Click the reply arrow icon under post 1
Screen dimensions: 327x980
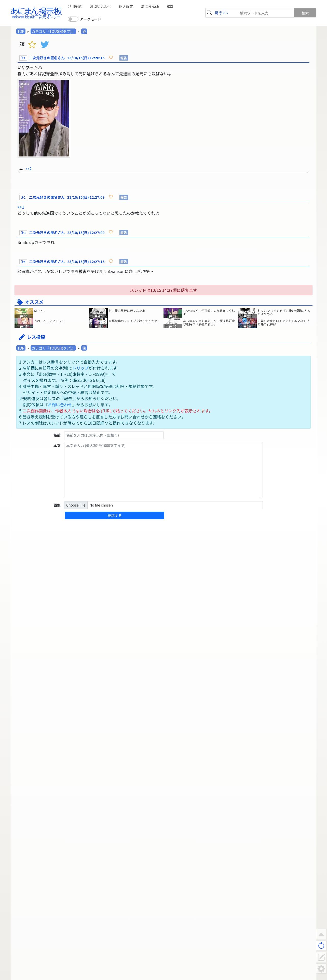[21, 169]
